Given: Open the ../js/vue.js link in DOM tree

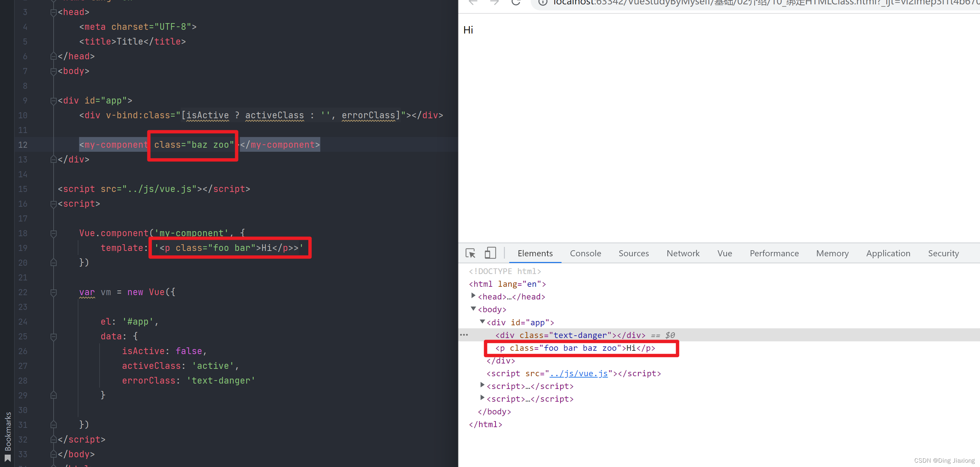Looking at the screenshot, I should [579, 374].
